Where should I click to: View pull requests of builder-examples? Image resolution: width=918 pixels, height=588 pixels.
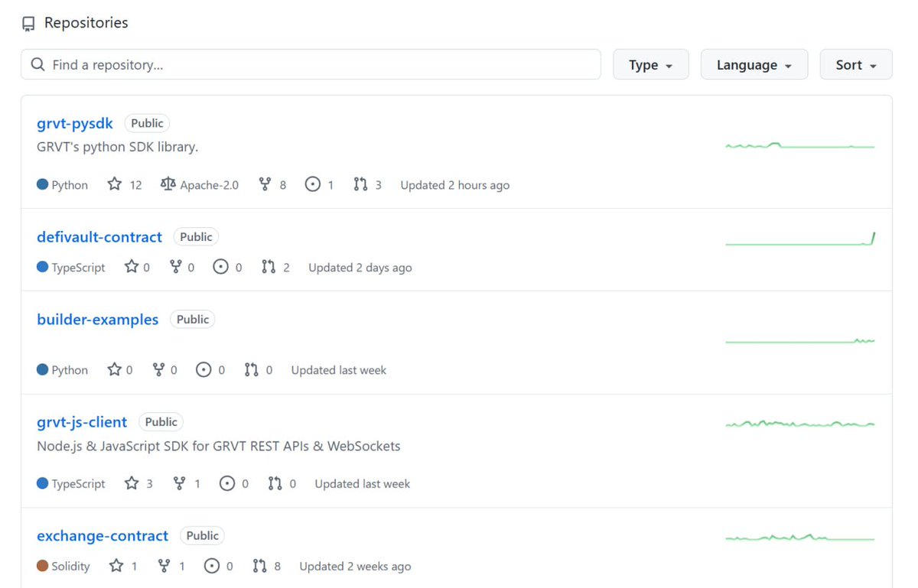pyautogui.click(x=259, y=370)
